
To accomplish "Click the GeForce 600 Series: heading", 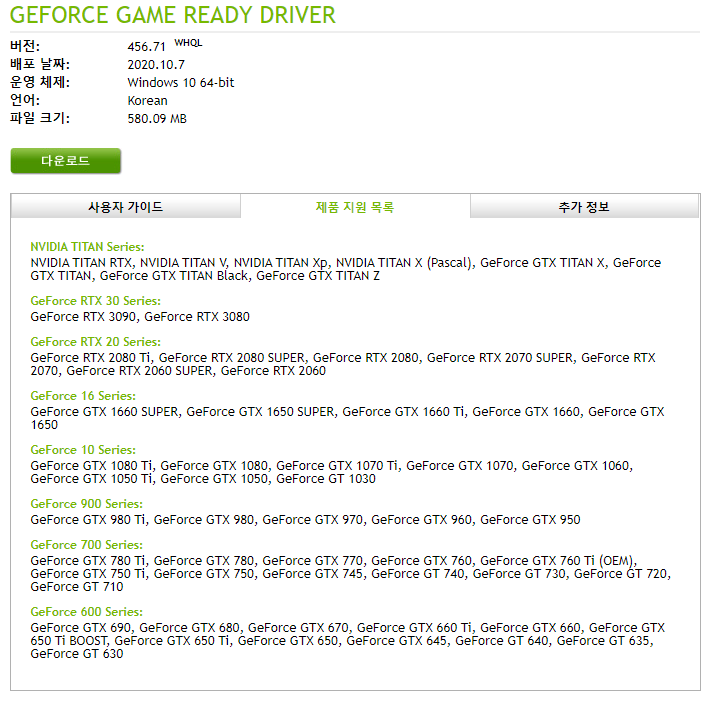I will [87, 612].
